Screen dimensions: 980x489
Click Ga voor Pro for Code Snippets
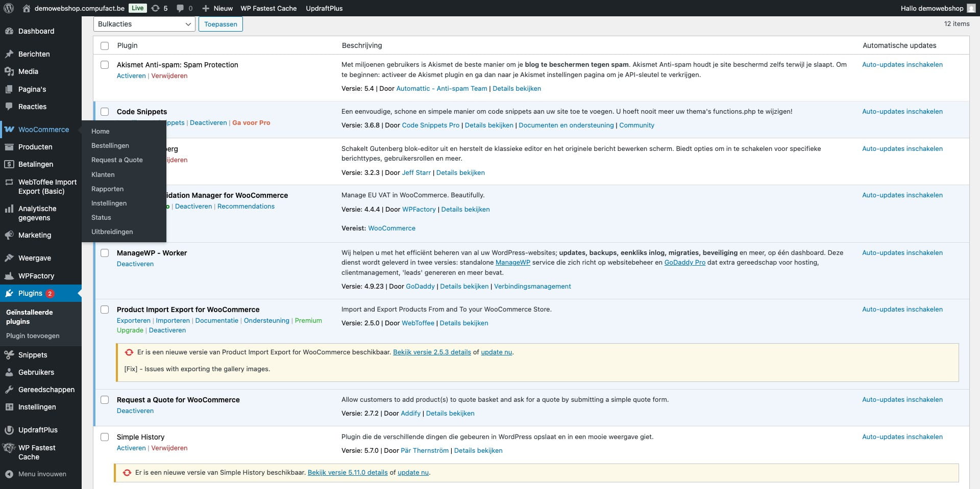coord(251,123)
